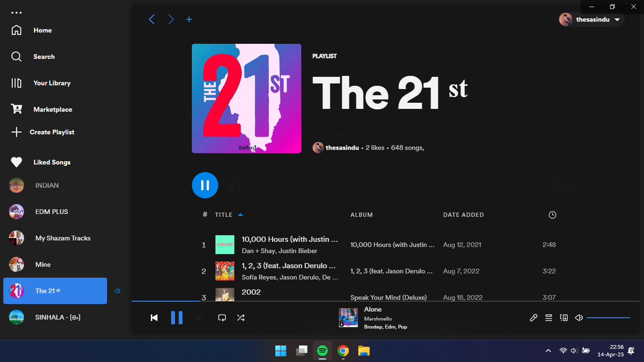Click the plus icon beside Create Playlist
This screenshot has width=644, height=362.
tap(17, 132)
